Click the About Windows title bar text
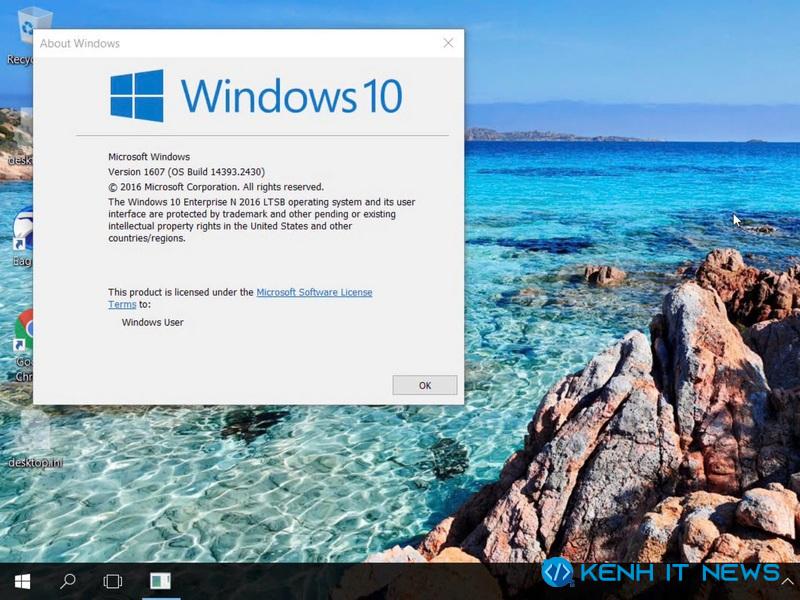The width and height of the screenshot is (800, 600). [x=80, y=43]
